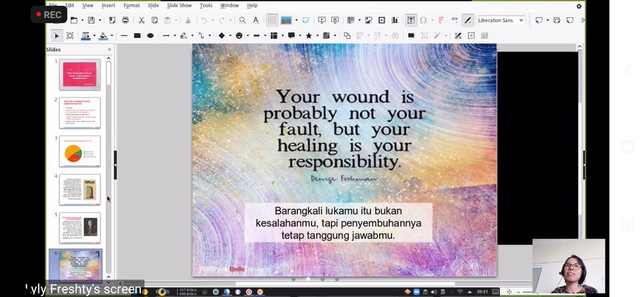Open Display Views dropdown arrow
Viewport: 644px width, 297px height.
(296, 20)
